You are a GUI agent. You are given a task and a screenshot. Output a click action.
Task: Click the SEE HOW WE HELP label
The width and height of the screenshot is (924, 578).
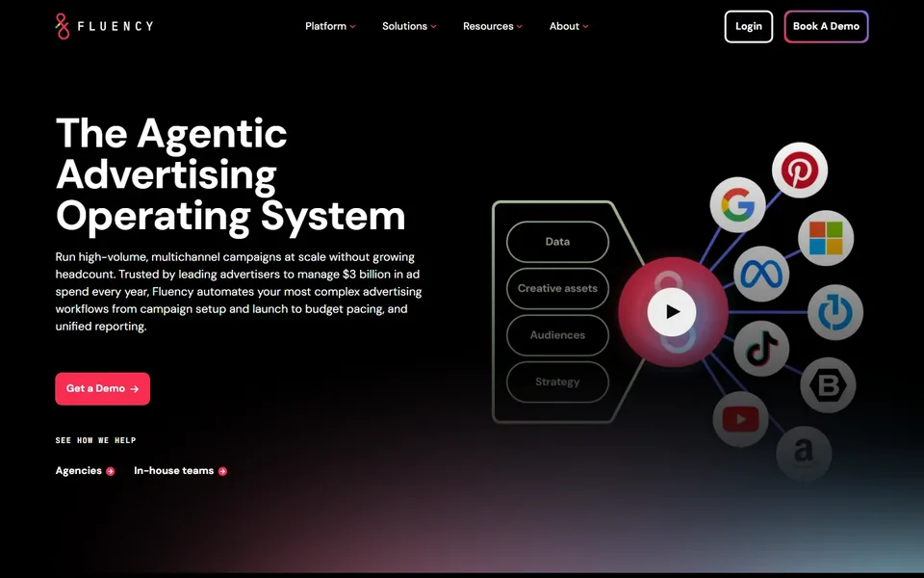(95, 440)
